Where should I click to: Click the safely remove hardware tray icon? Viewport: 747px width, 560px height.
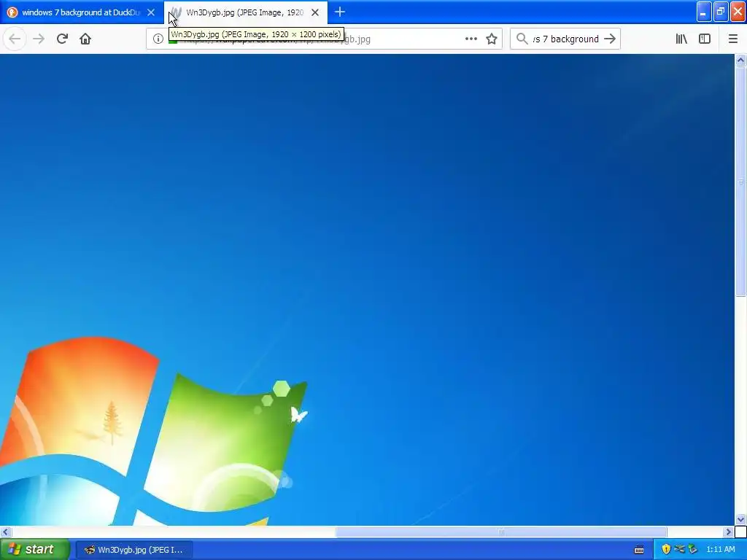(x=692, y=550)
